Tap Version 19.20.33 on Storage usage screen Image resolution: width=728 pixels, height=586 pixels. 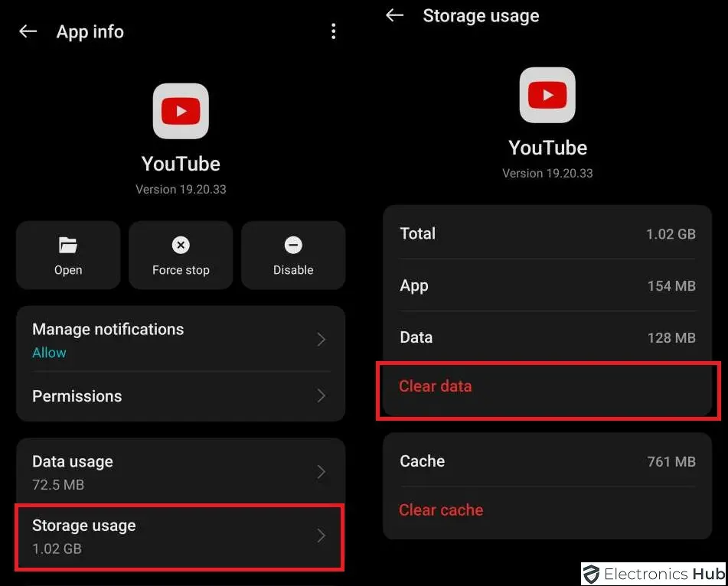pos(547,173)
